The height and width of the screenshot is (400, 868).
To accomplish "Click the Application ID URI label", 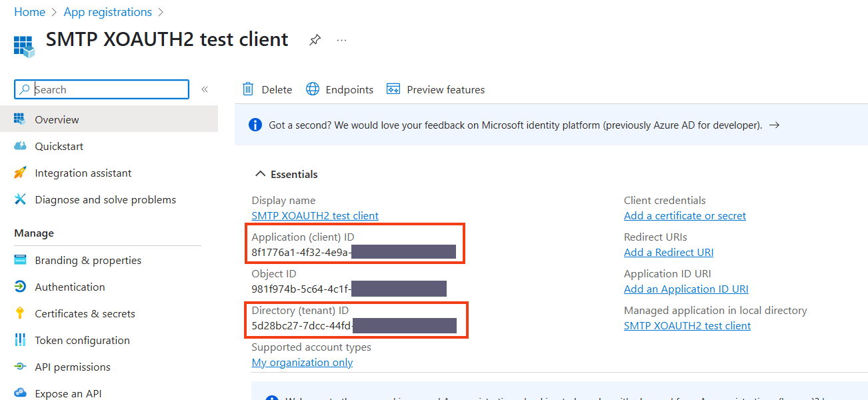I will pyautogui.click(x=667, y=273).
